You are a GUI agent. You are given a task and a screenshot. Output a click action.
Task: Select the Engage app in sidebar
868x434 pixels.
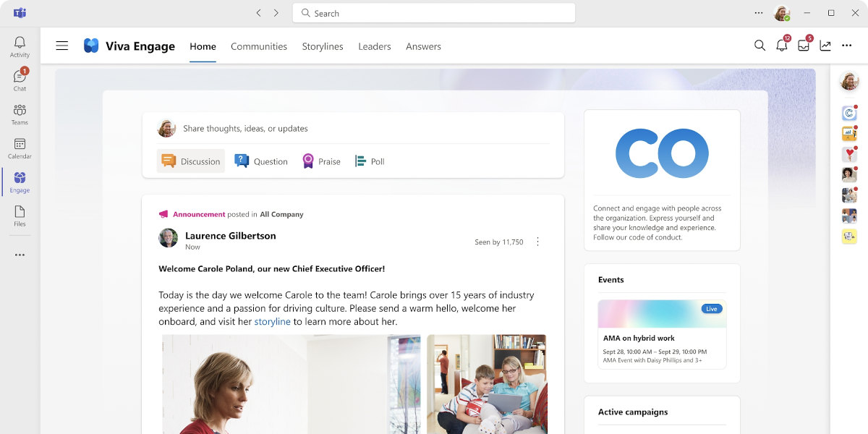(x=20, y=182)
